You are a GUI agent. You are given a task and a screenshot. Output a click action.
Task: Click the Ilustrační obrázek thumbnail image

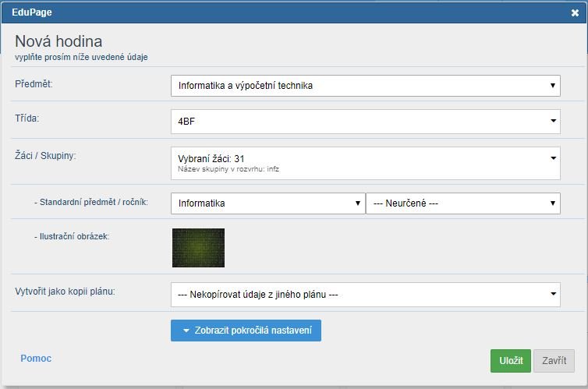(x=198, y=248)
